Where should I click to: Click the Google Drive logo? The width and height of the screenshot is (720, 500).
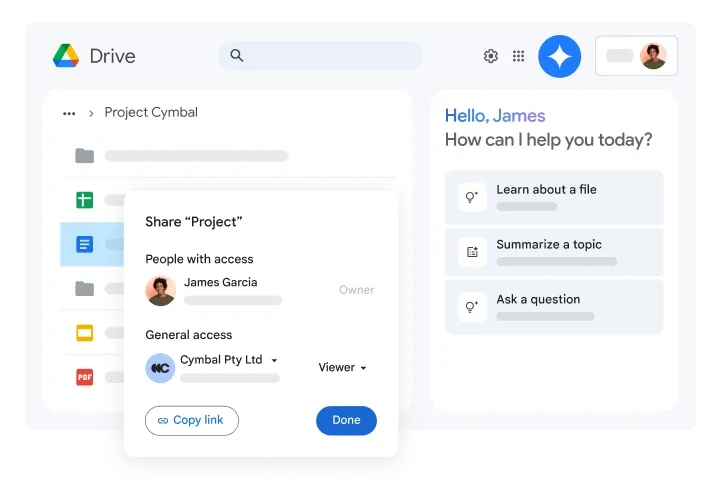(66, 56)
